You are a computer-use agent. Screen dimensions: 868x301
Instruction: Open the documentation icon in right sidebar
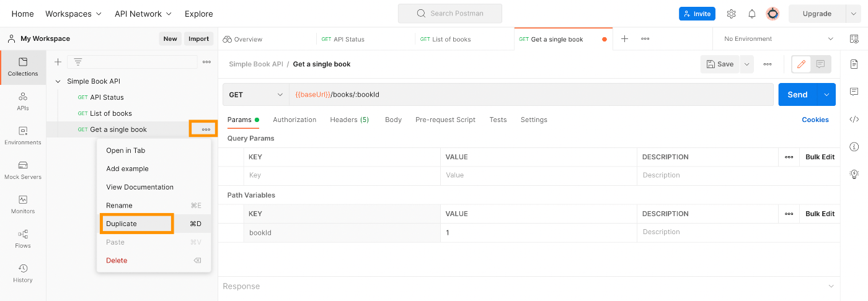click(854, 64)
